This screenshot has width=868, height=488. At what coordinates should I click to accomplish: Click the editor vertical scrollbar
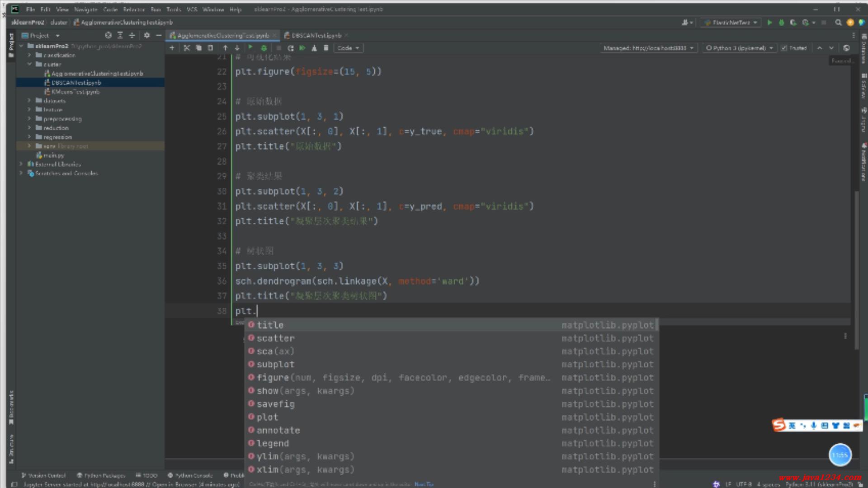[856, 271]
